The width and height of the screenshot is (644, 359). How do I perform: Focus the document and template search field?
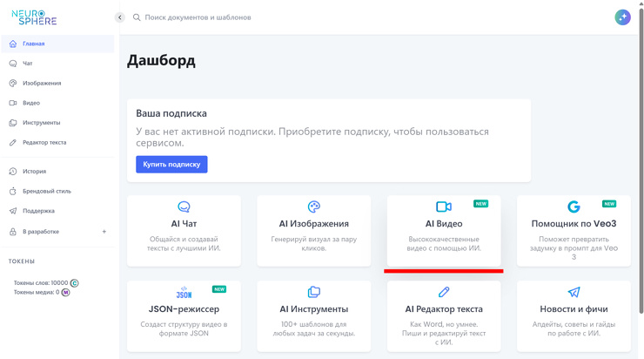261,17
